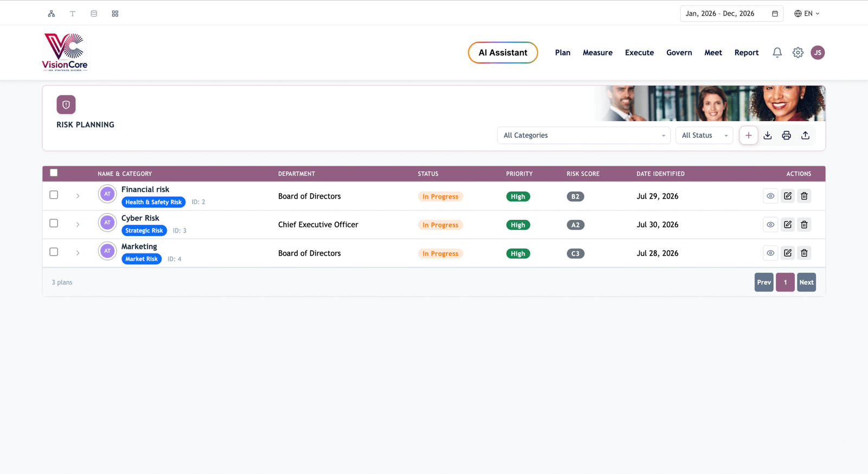Image resolution: width=868 pixels, height=474 pixels.
Task: View the Financial risk details eye icon
Action: click(x=770, y=196)
